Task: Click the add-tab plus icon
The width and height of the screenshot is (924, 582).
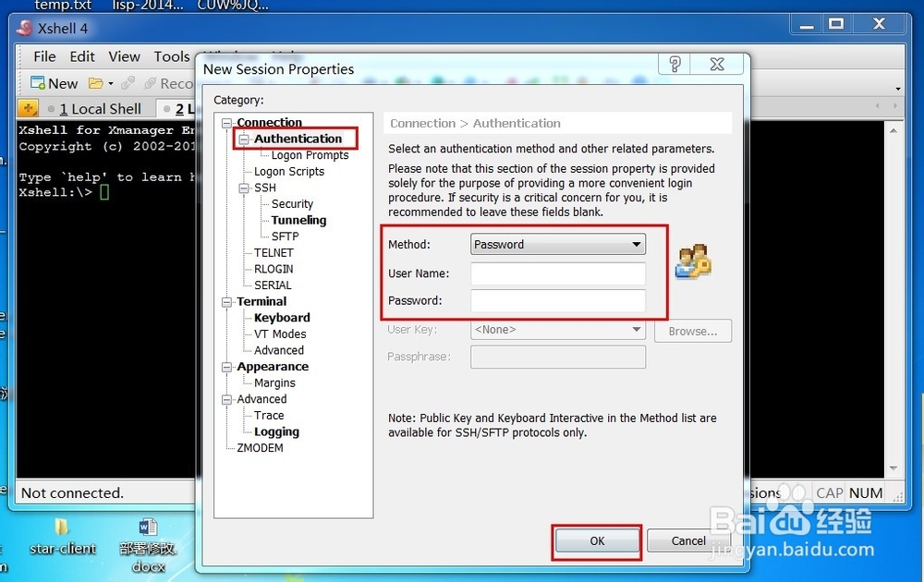Action: point(28,108)
